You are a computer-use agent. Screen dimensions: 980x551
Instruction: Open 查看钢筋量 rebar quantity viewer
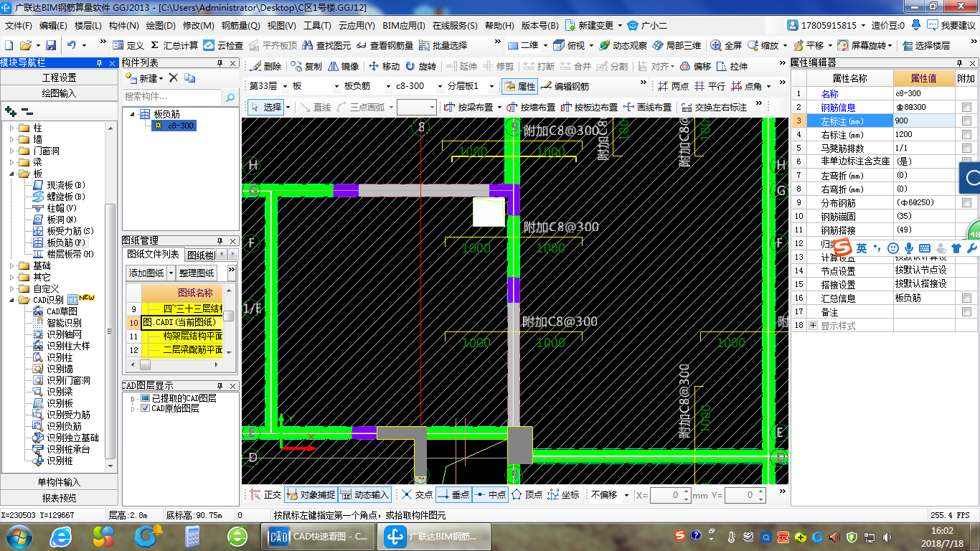click(x=384, y=45)
